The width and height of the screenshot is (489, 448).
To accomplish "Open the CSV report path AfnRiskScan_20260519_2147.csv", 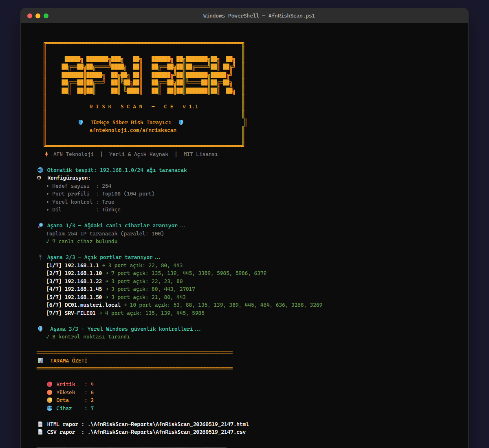I will (x=167, y=432).
